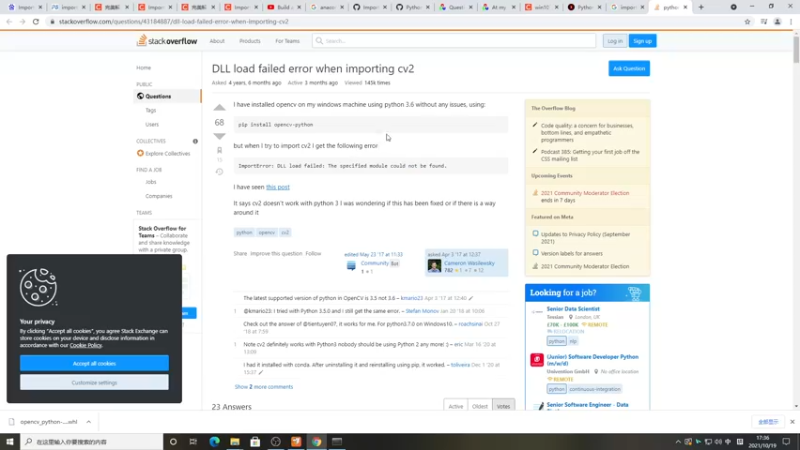This screenshot has height=450, width=800.
Task: Click the Windows taskbar search box
Action: coord(92,441)
